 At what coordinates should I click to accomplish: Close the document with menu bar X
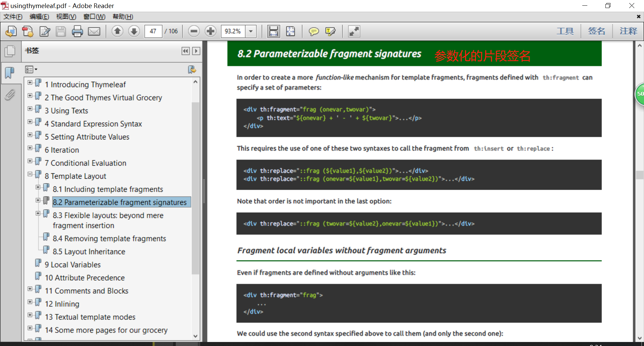[x=638, y=16]
